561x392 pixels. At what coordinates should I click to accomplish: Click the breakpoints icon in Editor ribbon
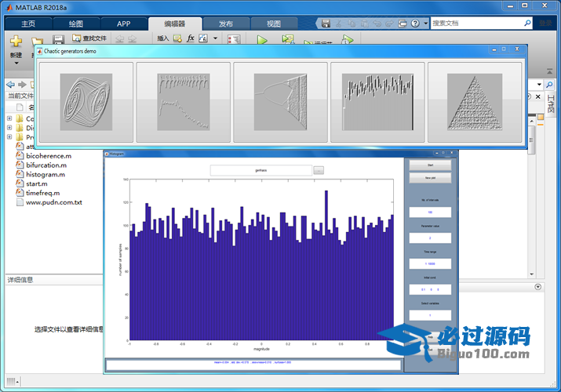click(234, 39)
